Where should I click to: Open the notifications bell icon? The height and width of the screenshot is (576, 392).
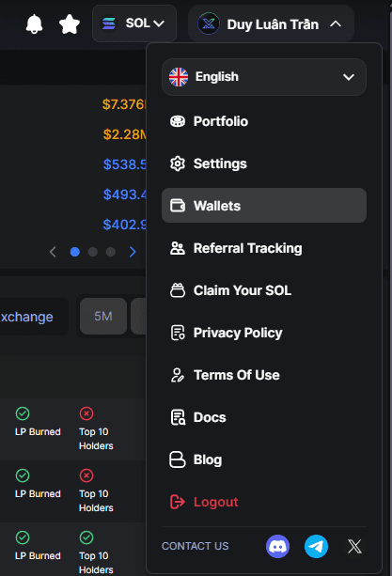(x=34, y=24)
